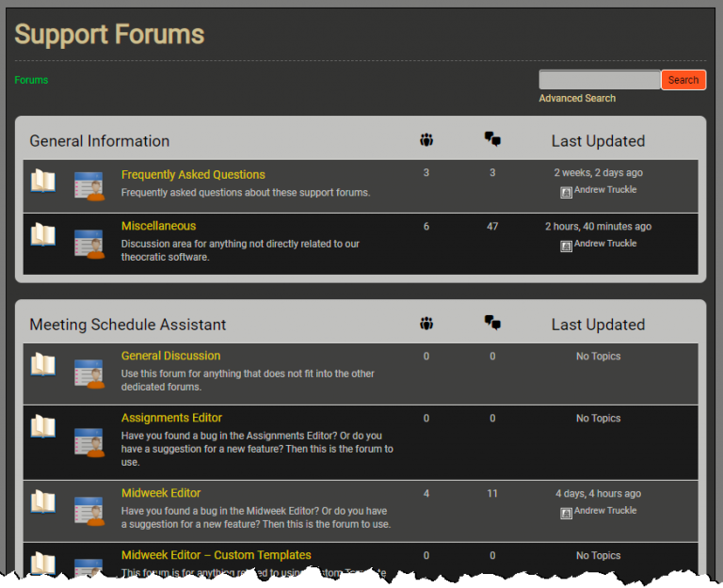
Task: Click 'No Topics' in the Assignments Editor row
Action: coord(598,419)
